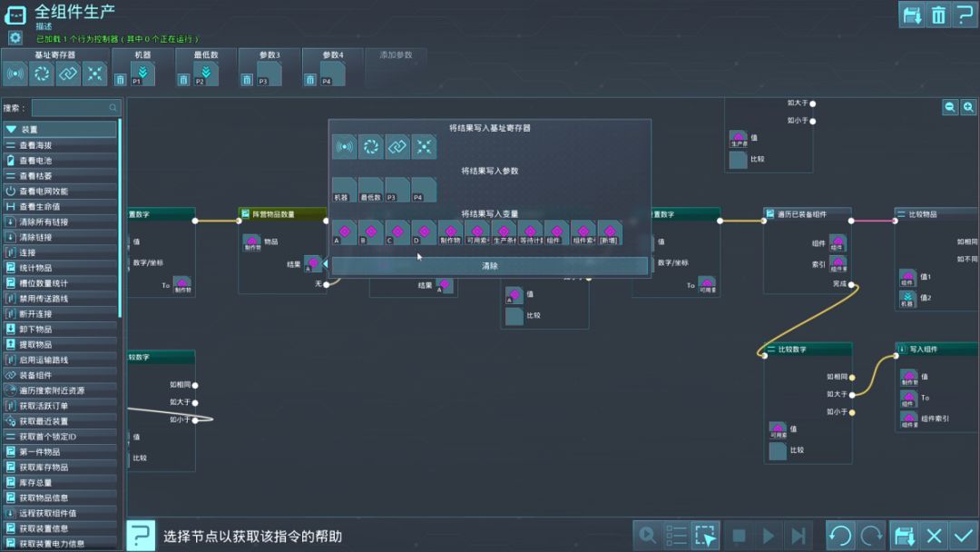Select 统计物品 instruction in the list

tap(60, 268)
